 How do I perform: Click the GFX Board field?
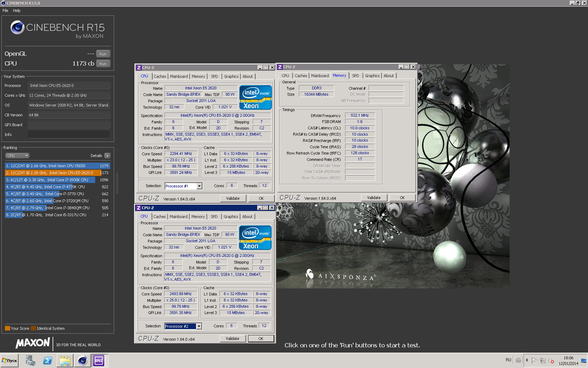[69, 125]
